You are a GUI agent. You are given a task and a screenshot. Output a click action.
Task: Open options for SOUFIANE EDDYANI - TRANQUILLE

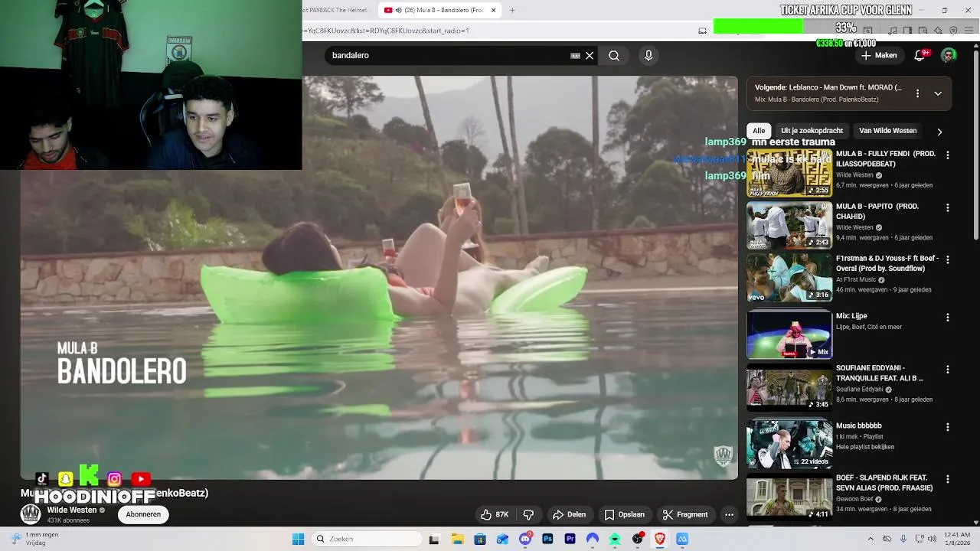(x=948, y=369)
